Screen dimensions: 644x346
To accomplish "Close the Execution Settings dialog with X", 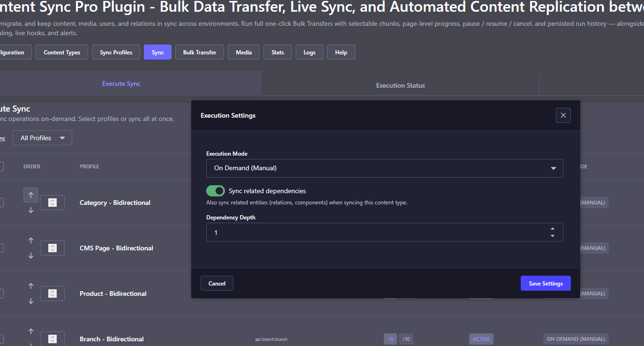I will click(x=563, y=115).
